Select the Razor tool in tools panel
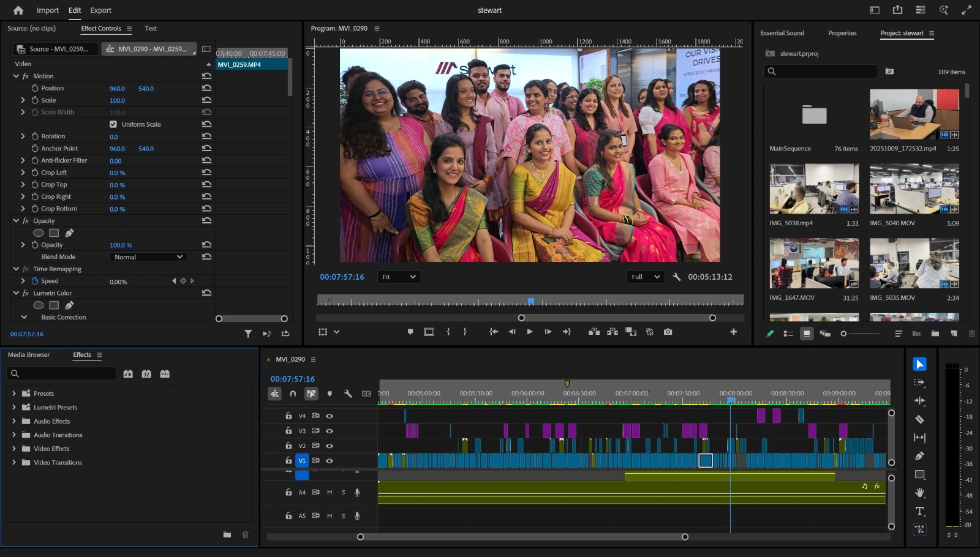 click(919, 419)
